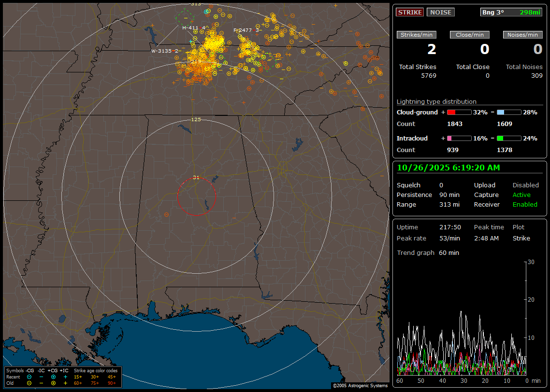Click the red 90+ strike age color code
Screen dimensions: 550x392
111,383
